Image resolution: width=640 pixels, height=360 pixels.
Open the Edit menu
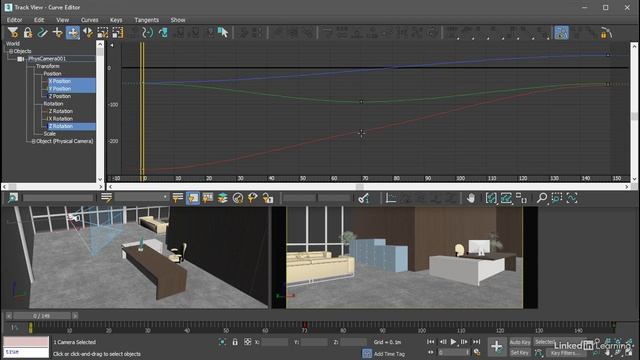pyautogui.click(x=39, y=20)
